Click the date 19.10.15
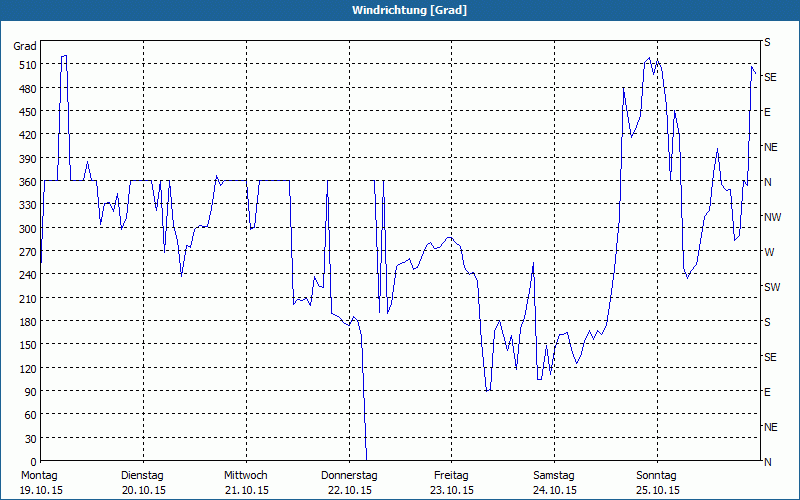The width and height of the screenshot is (800, 500). 41,490
